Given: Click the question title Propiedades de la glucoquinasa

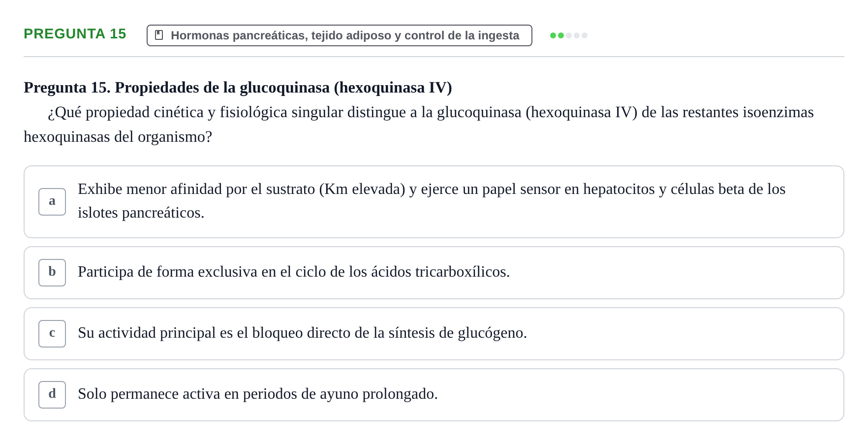Looking at the screenshot, I should (x=238, y=87).
